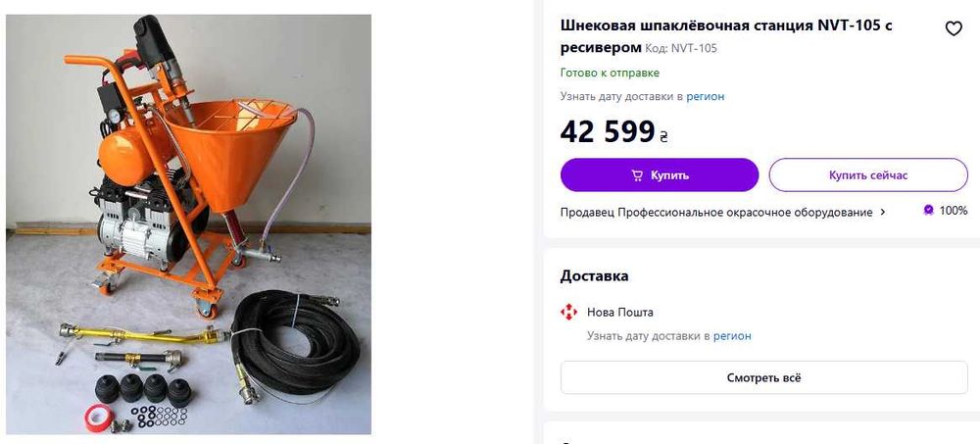The image size is (980, 444).
Task: Click the cart icon inside Купить button
Action: click(637, 175)
